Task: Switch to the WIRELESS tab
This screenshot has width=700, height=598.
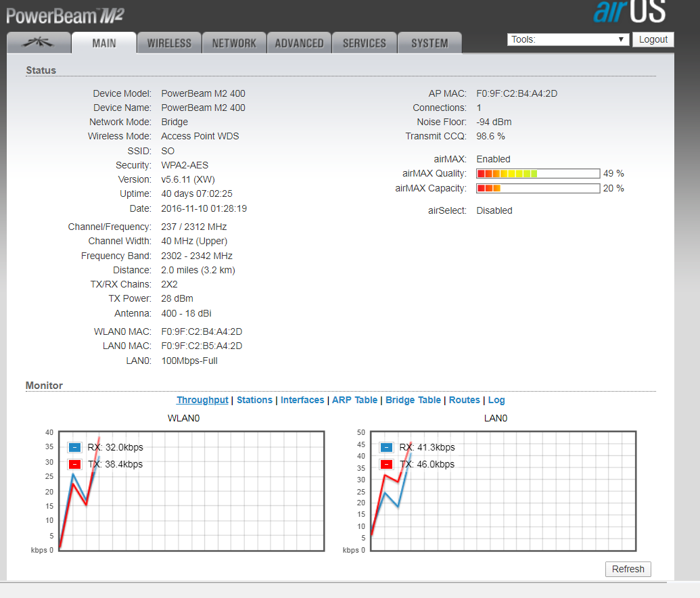Action: point(169,43)
